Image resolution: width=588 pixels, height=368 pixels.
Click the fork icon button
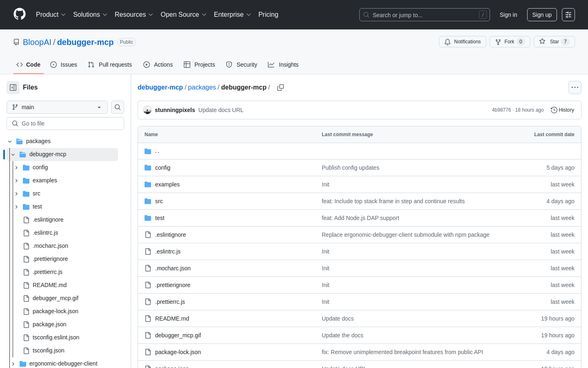click(498, 42)
